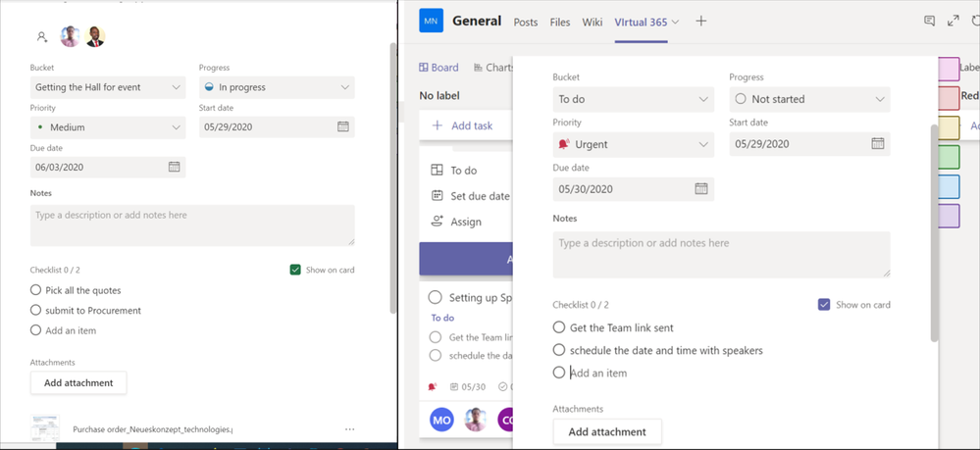The image size is (980, 450).
Task: Open Progress dropdown showing In progress
Action: 277,87
